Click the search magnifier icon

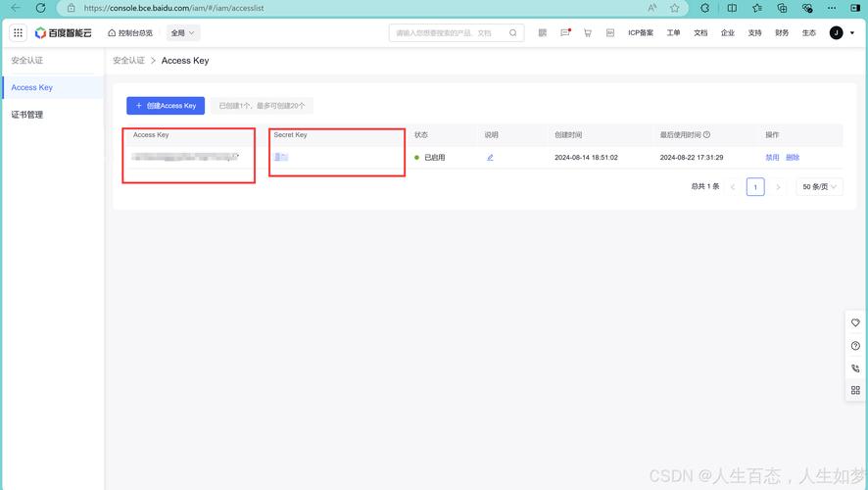(x=513, y=32)
